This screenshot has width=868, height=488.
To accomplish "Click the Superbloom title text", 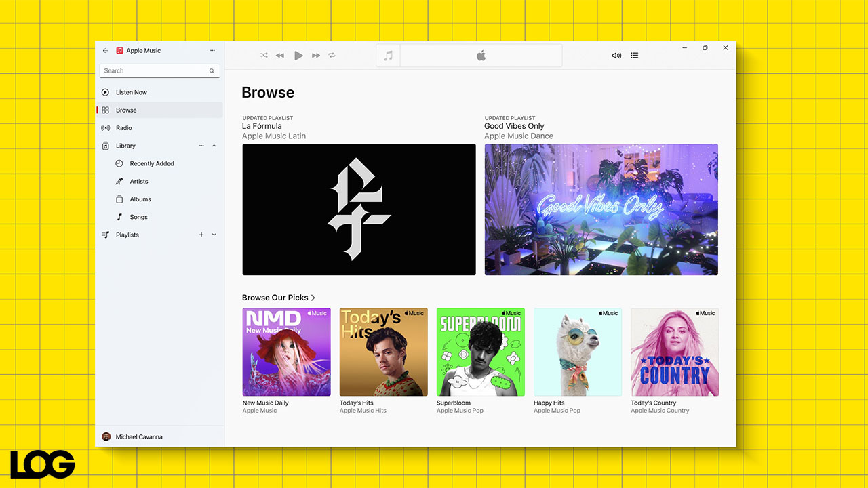I will 454,403.
